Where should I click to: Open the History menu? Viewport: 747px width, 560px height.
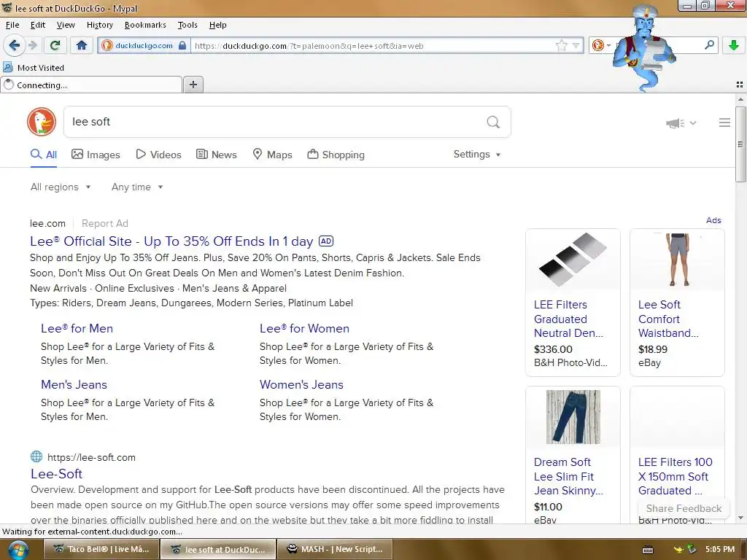(99, 25)
